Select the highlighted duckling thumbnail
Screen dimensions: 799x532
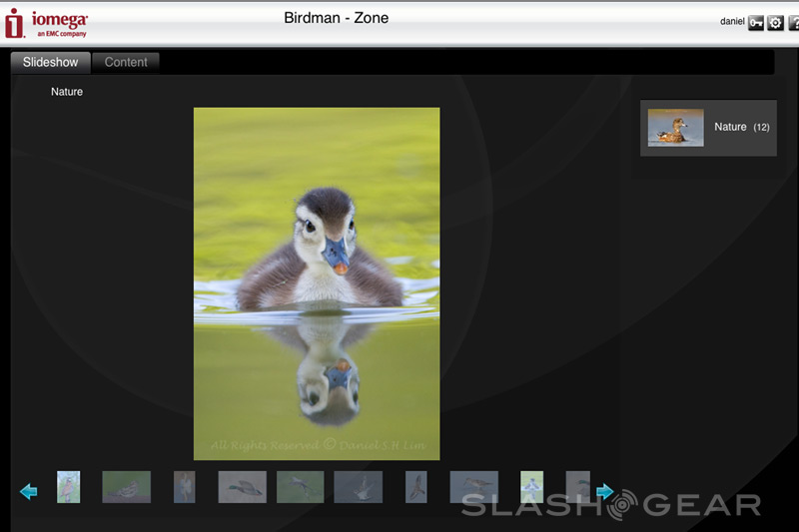pyautogui.click(x=531, y=487)
